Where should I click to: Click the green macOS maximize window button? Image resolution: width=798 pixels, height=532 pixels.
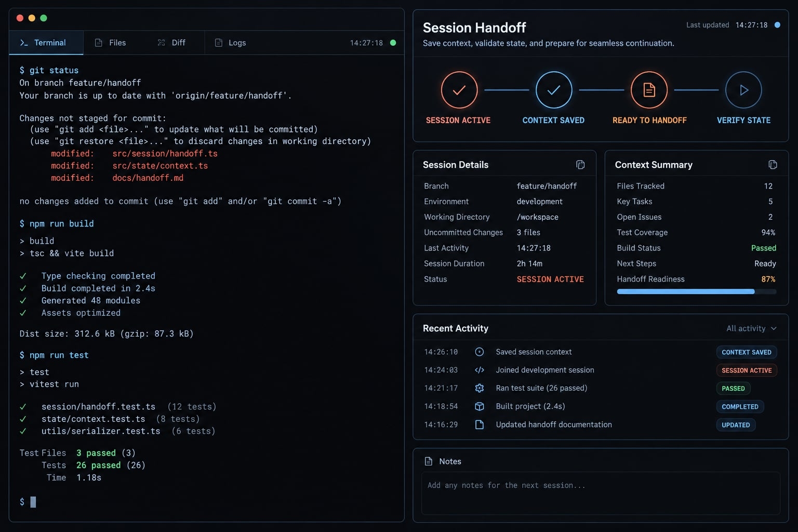pos(44,18)
